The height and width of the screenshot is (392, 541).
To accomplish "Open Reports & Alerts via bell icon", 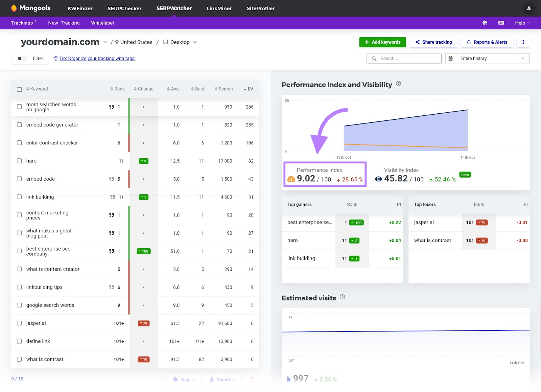I will (469, 42).
